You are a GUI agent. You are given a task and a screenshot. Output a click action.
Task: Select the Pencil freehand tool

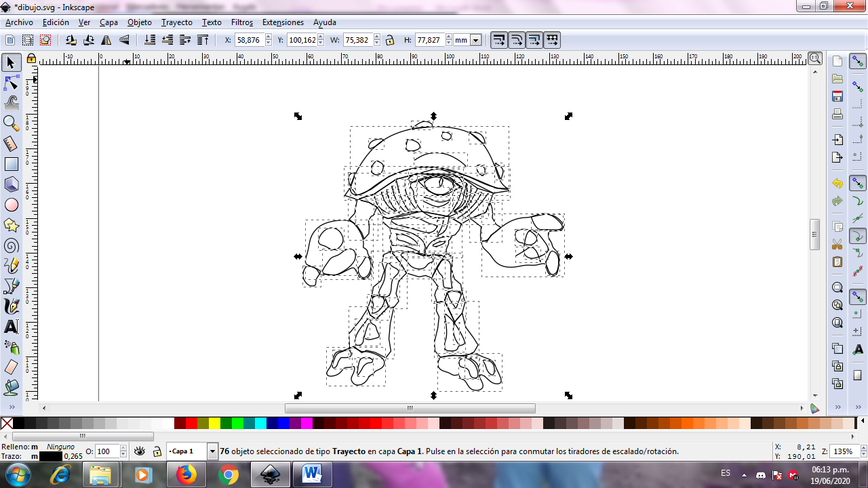11,266
